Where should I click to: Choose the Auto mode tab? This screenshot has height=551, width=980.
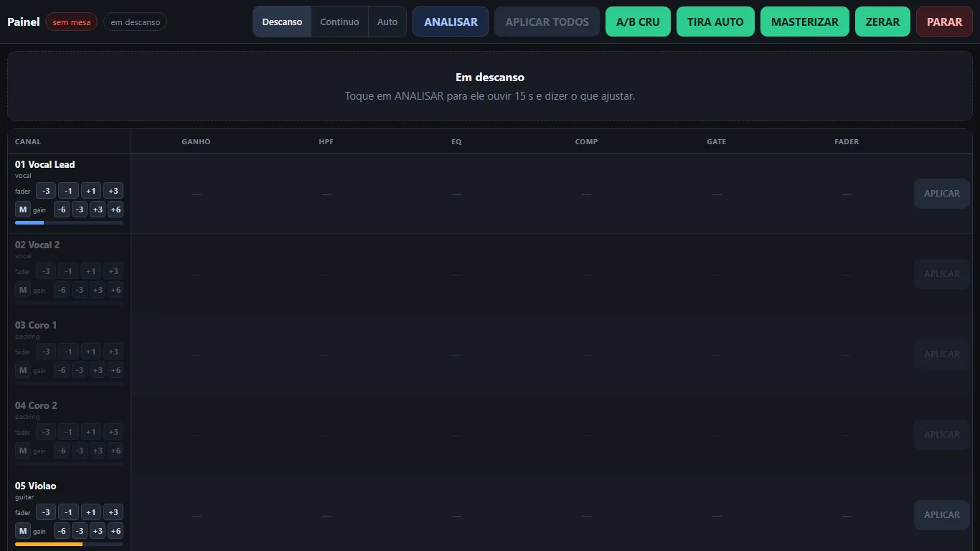pyautogui.click(x=387, y=22)
